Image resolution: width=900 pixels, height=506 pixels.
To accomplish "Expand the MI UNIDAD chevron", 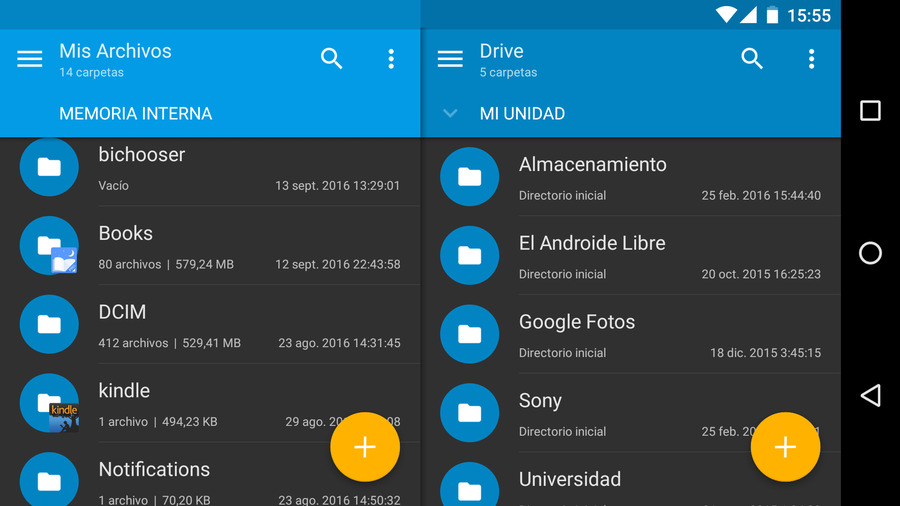I will (x=450, y=114).
